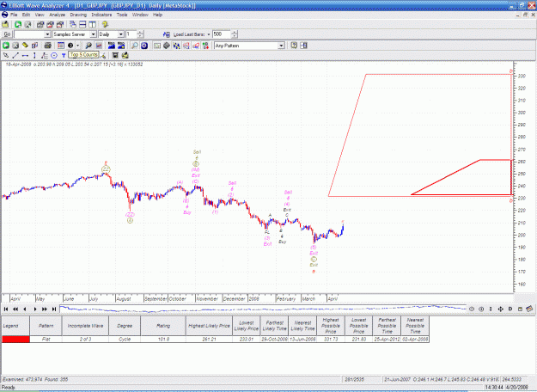Click the Highest Likely Price column header

point(209,326)
